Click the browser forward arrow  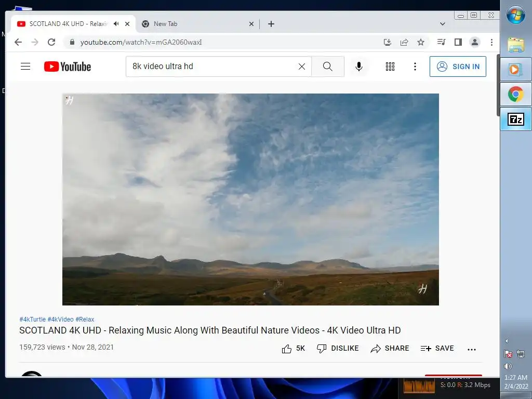tap(35, 42)
